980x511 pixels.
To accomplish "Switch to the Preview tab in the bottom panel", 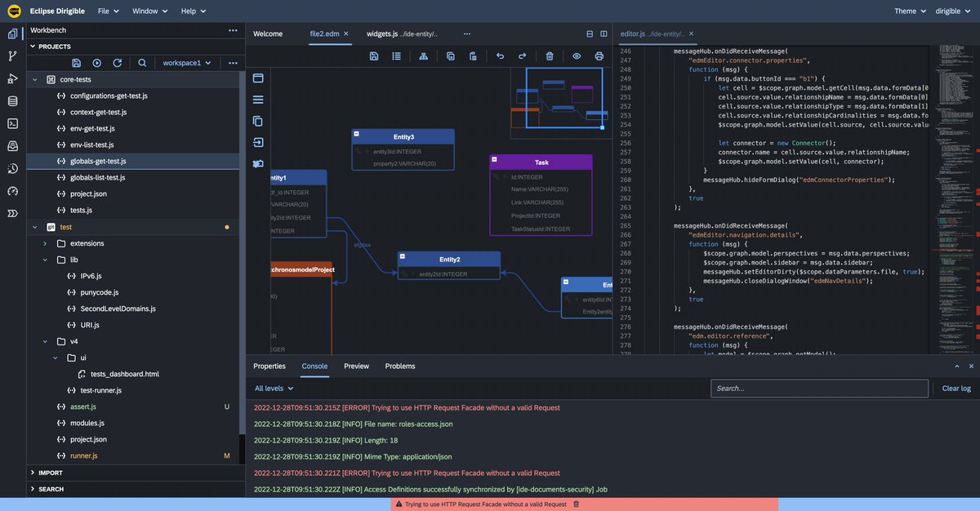I will pos(356,367).
